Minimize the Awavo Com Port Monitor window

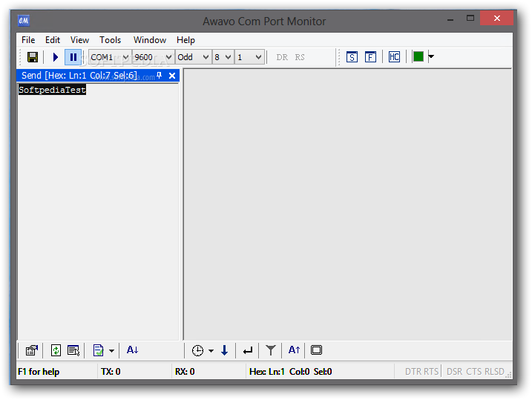tap(450, 19)
